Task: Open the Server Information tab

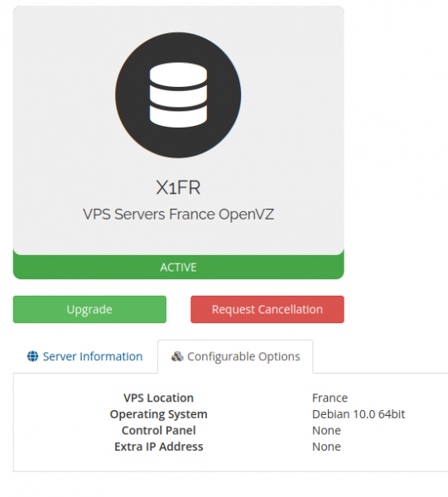Action: point(85,356)
